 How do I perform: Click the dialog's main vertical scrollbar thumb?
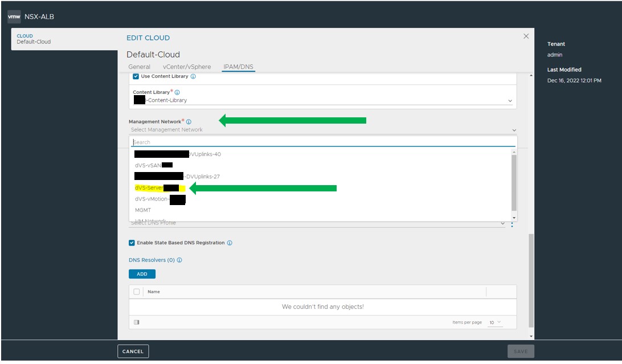tap(531, 281)
